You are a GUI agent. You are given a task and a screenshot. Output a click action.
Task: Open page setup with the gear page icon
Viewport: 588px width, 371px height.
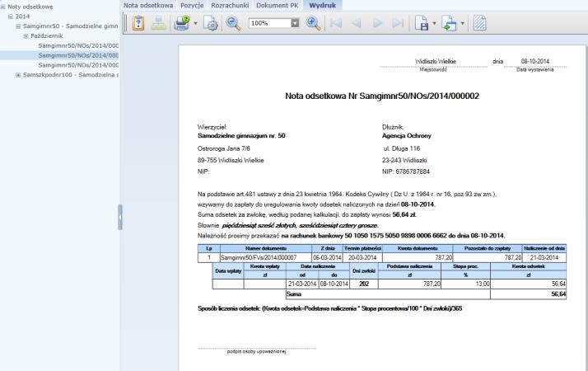211,23
